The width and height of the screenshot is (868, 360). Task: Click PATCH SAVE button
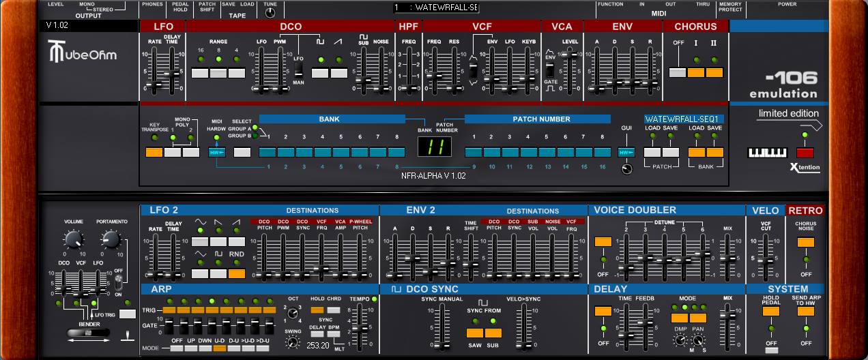(x=671, y=152)
